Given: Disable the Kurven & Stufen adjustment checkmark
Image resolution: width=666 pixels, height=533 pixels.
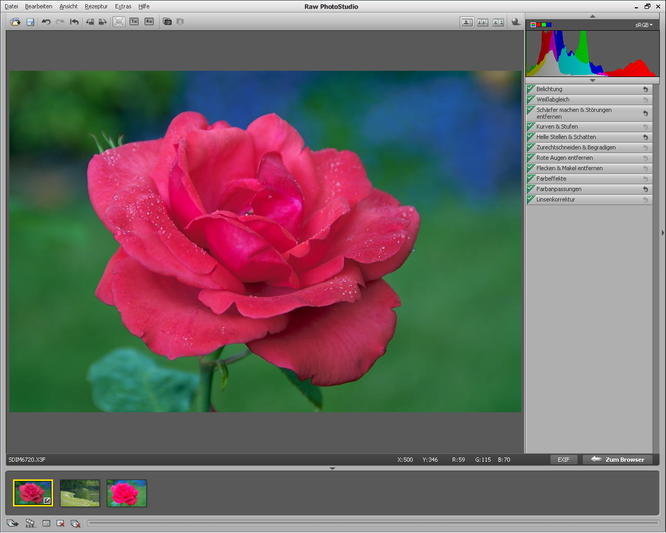Looking at the screenshot, I should pos(531,127).
